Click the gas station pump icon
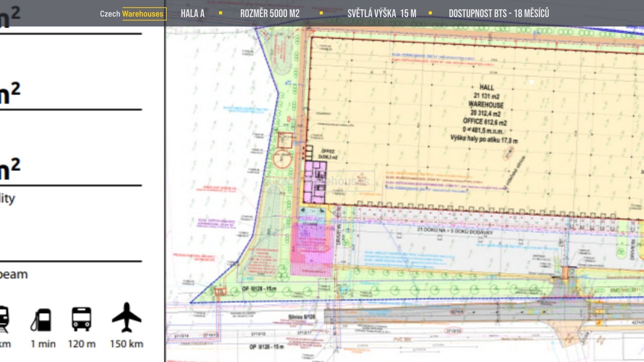 point(42,320)
